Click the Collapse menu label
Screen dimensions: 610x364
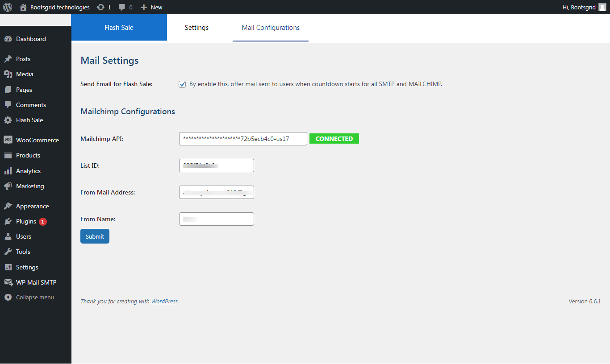pos(35,298)
